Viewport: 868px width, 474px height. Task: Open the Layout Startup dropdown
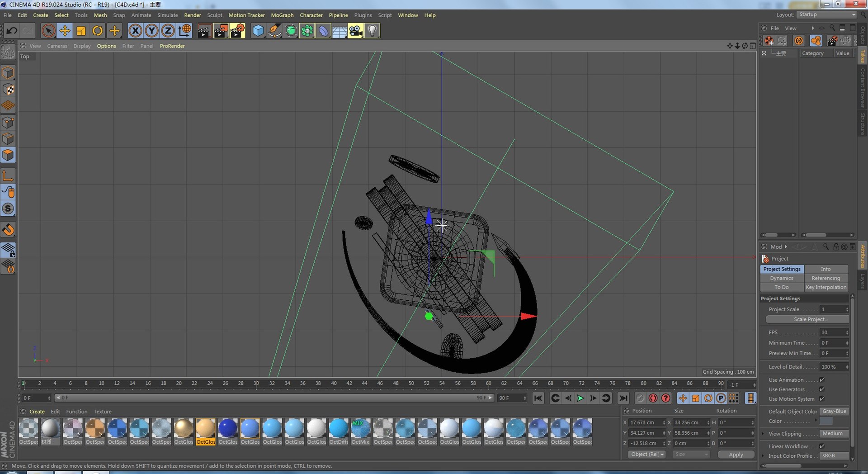[827, 14]
